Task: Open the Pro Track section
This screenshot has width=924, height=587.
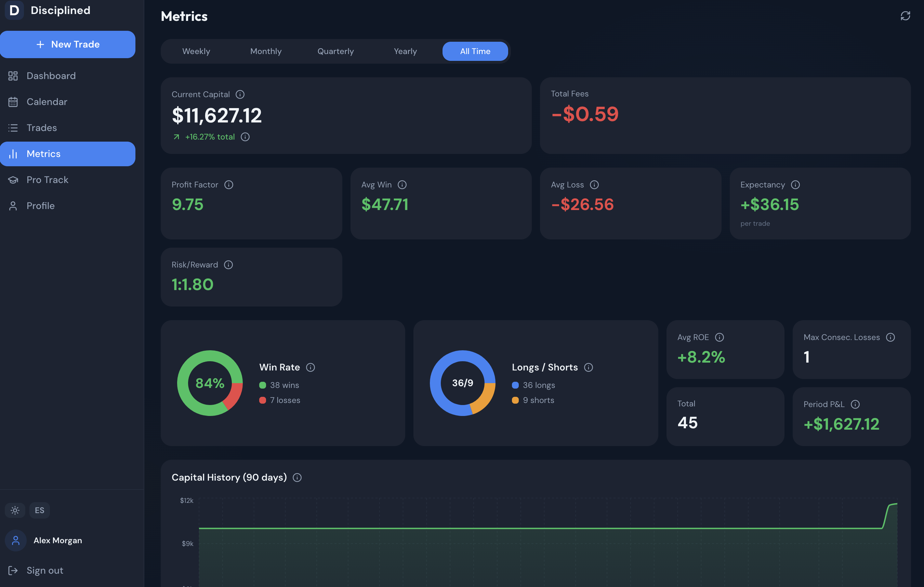Action: [x=47, y=179]
